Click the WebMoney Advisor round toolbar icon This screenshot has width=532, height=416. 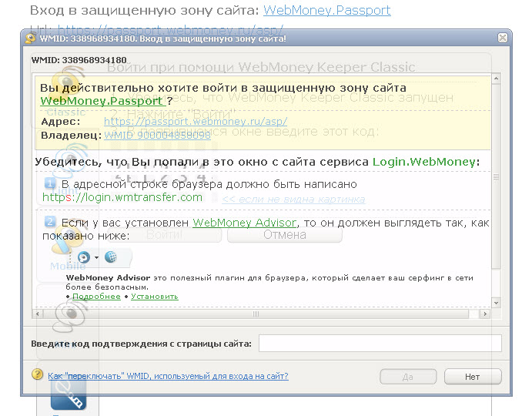tap(84, 257)
